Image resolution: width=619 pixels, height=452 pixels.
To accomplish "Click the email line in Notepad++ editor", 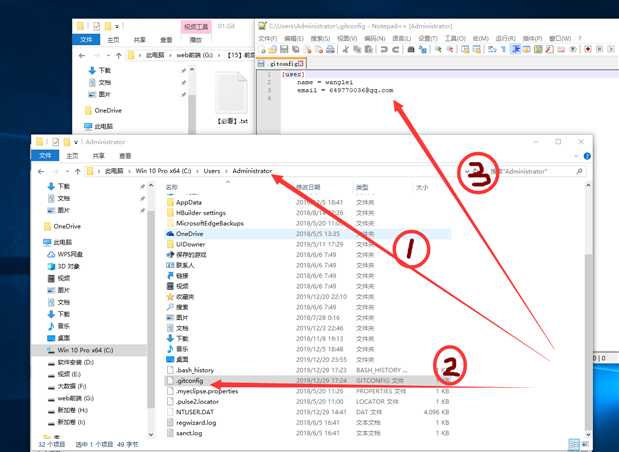I will (x=345, y=90).
